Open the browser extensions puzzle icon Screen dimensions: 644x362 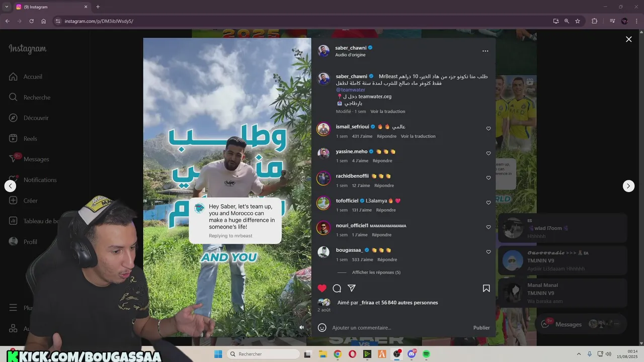point(595,21)
